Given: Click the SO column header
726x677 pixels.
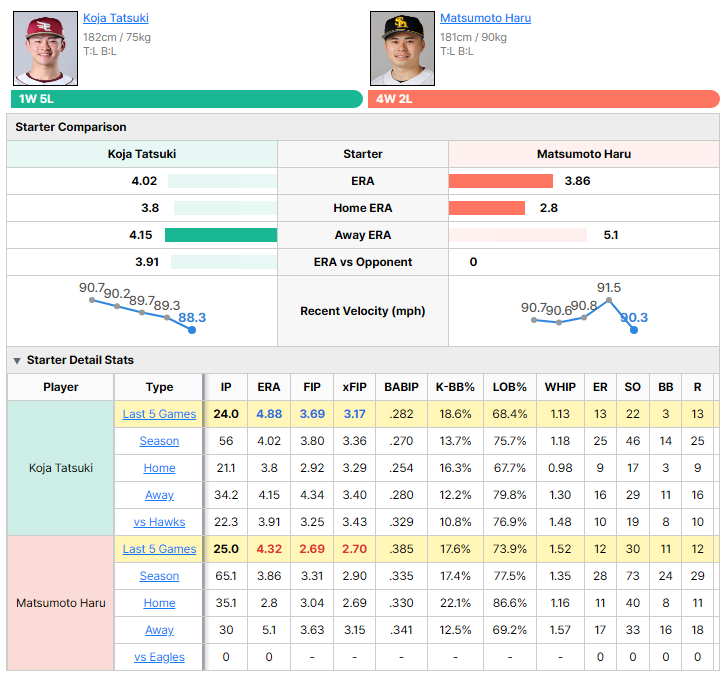Looking at the screenshot, I should (633, 387).
